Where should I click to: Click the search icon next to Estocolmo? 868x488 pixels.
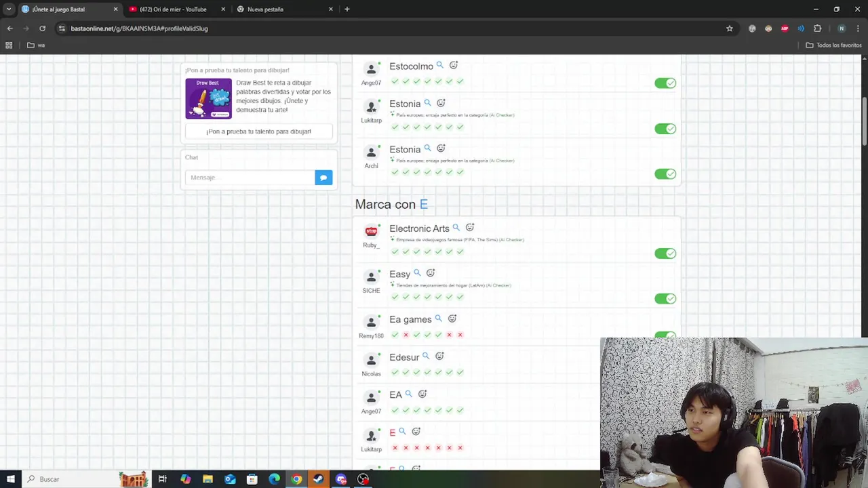coord(439,65)
